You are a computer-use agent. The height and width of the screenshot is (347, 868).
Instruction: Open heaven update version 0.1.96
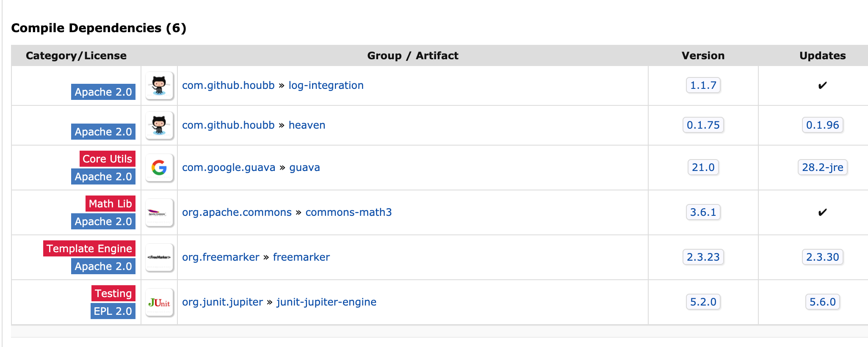823,125
